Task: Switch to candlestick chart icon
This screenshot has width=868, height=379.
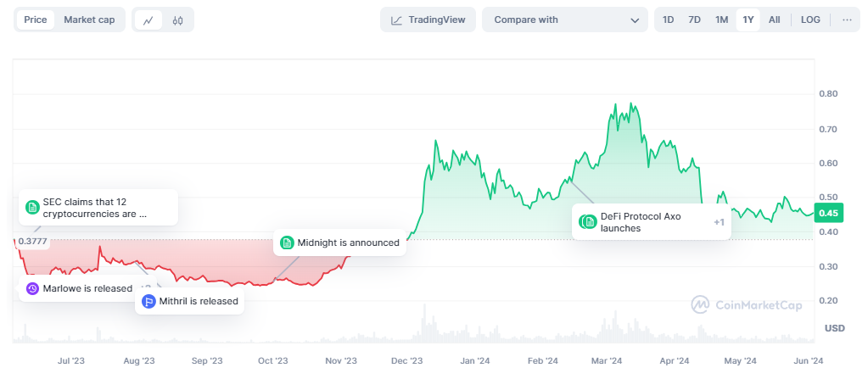Action: 177,20
